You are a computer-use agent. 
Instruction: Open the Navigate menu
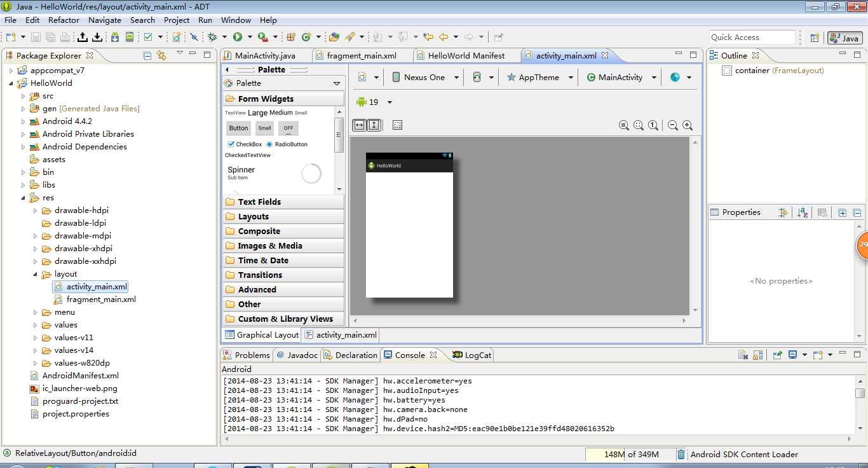coord(105,20)
